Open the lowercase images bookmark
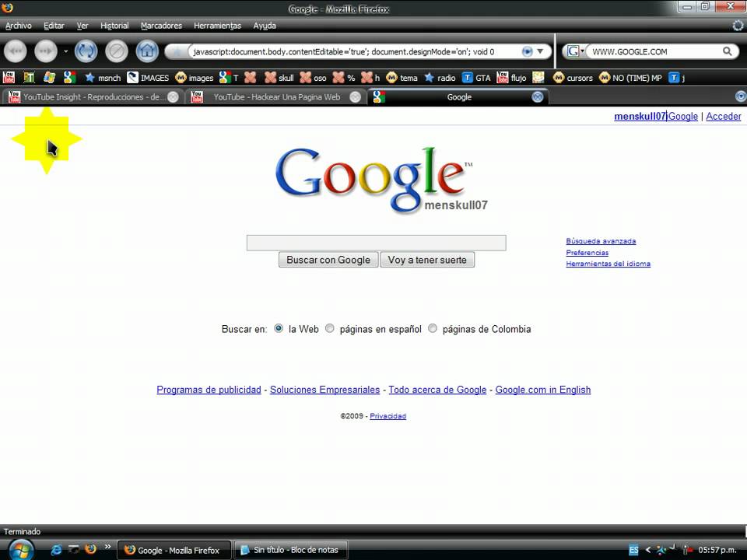Image resolution: width=747 pixels, height=560 pixels. coord(195,78)
